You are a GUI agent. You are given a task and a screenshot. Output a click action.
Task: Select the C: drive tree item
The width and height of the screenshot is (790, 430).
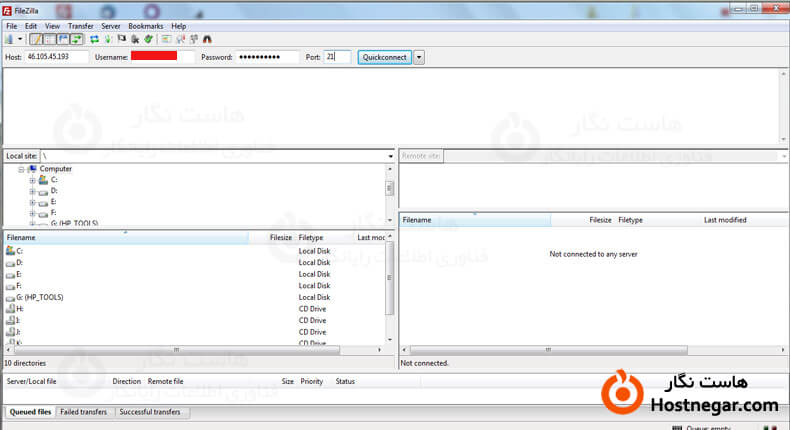point(54,180)
